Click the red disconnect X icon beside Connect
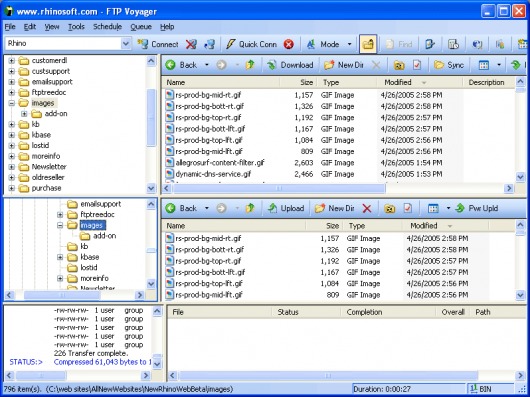This screenshot has width=530, height=397. (191, 44)
